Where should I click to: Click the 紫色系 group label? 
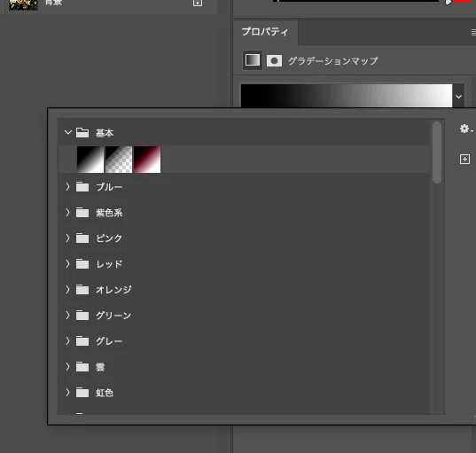109,213
